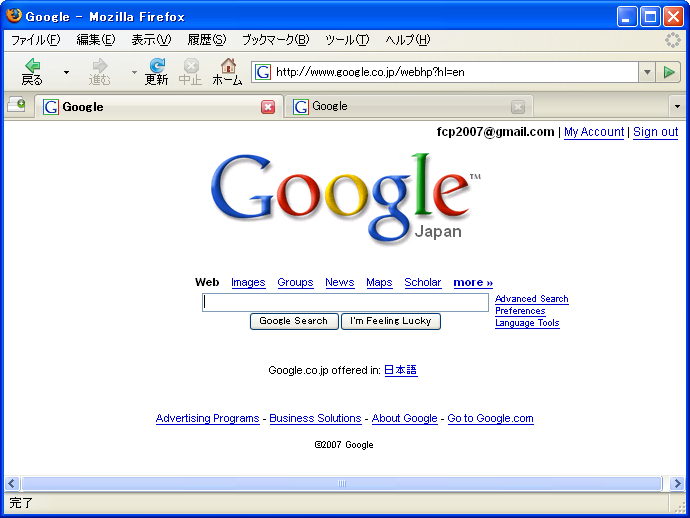Click the I'm Feeling Lucky button
Viewport: 690px width, 518px height.
(391, 321)
